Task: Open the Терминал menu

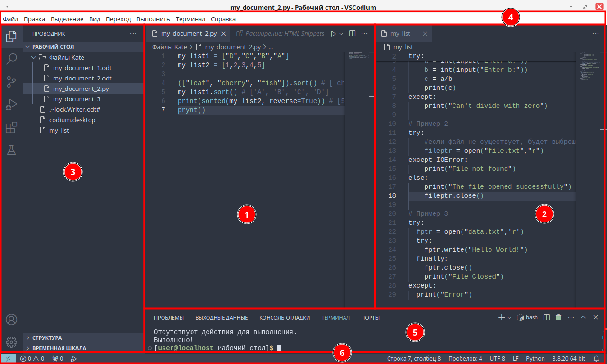Action: (190, 19)
